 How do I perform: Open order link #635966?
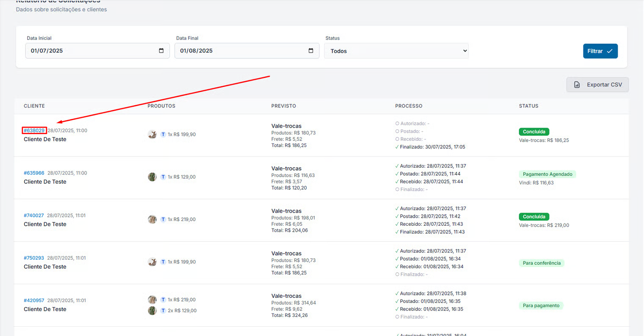[x=34, y=173]
